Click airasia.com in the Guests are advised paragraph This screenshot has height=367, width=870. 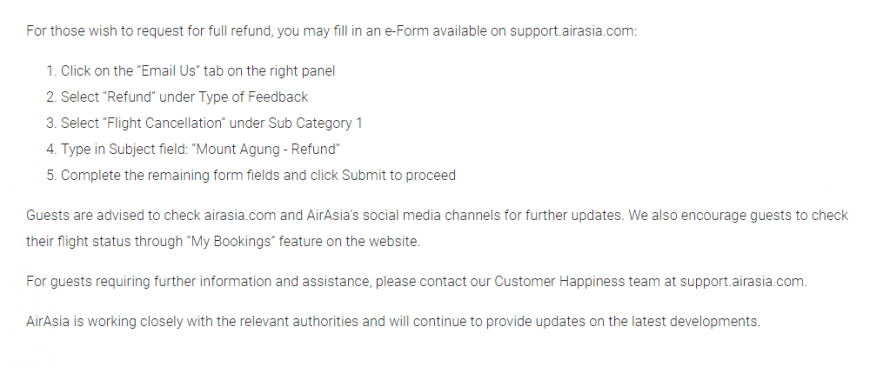click(240, 215)
